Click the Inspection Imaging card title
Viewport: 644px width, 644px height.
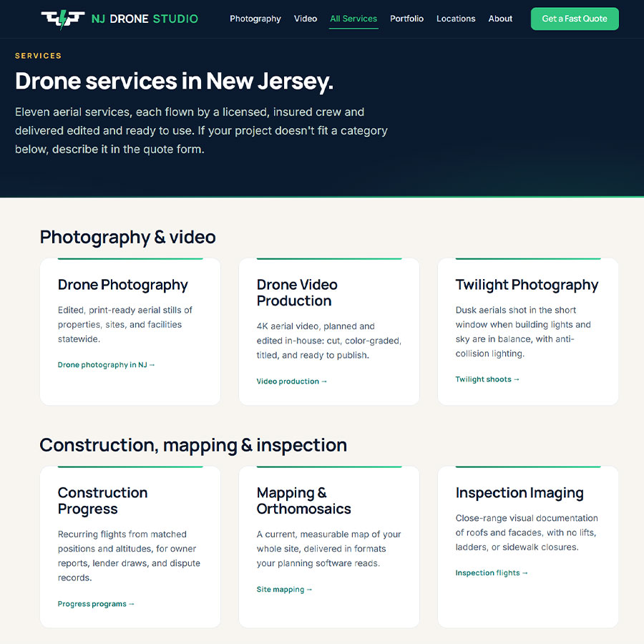point(519,493)
